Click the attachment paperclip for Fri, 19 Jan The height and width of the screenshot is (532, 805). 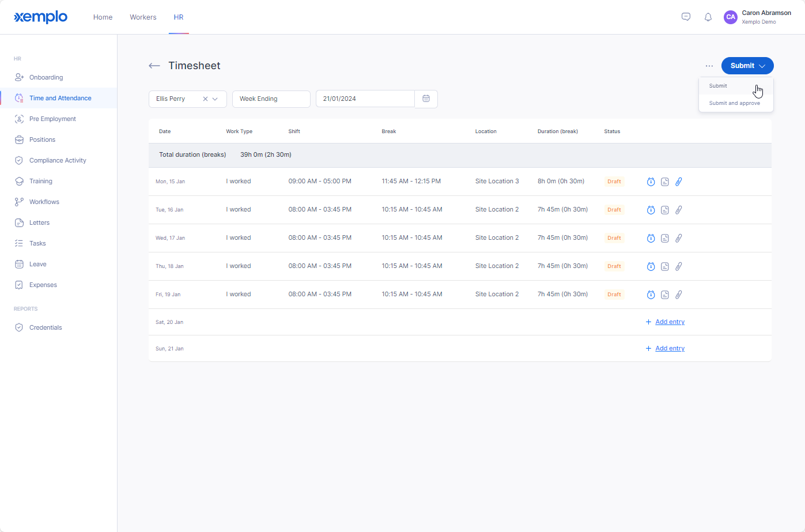coord(679,295)
